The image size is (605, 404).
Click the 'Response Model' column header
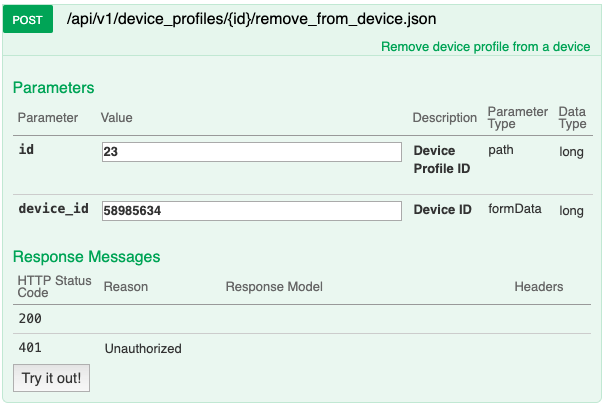coord(274,287)
